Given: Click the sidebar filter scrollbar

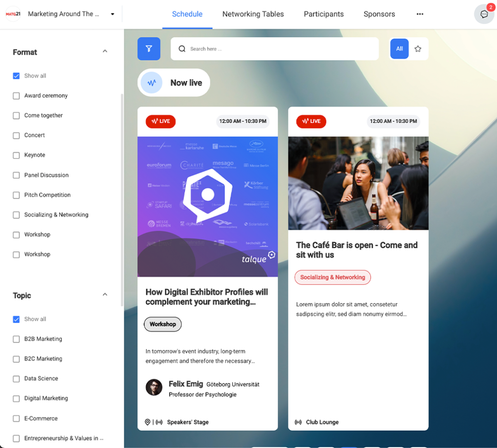Looking at the screenshot, I should [x=122, y=200].
